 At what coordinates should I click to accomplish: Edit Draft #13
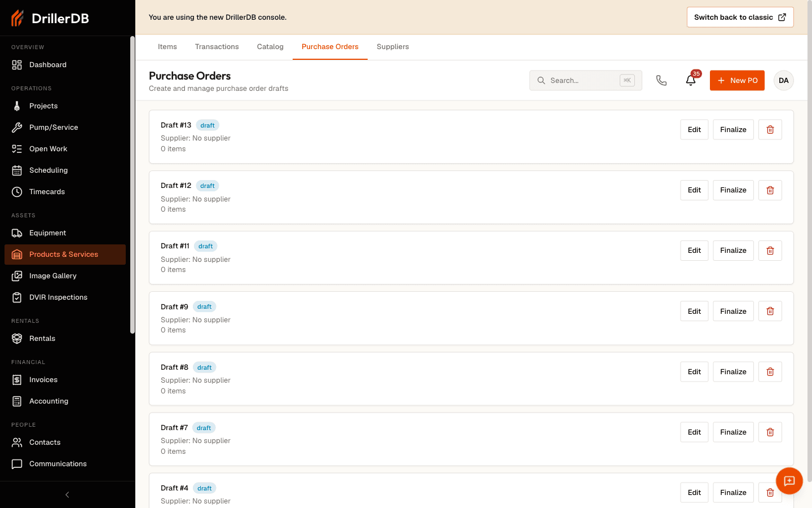[694, 130]
